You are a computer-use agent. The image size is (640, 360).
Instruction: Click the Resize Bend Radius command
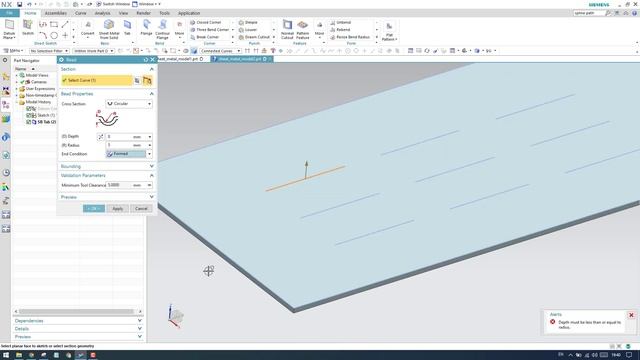pos(350,37)
